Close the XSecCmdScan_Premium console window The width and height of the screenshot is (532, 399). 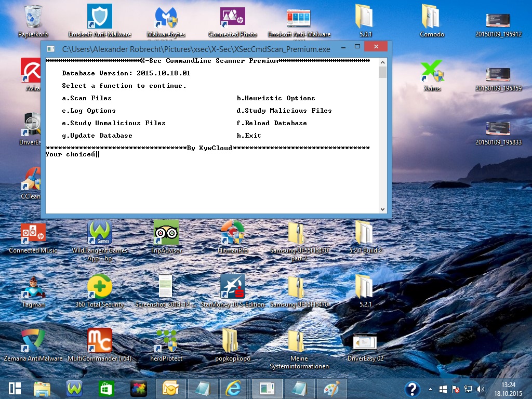376,46
